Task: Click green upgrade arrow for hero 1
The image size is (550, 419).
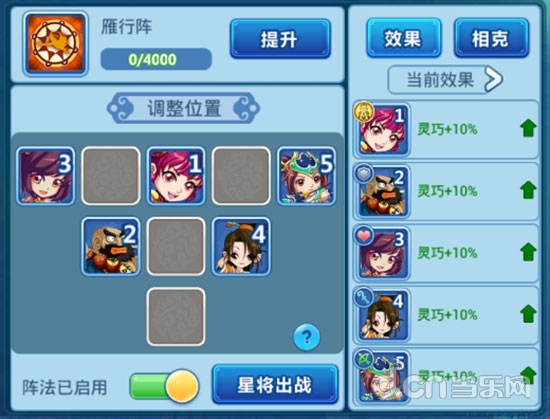Action: coord(528,128)
